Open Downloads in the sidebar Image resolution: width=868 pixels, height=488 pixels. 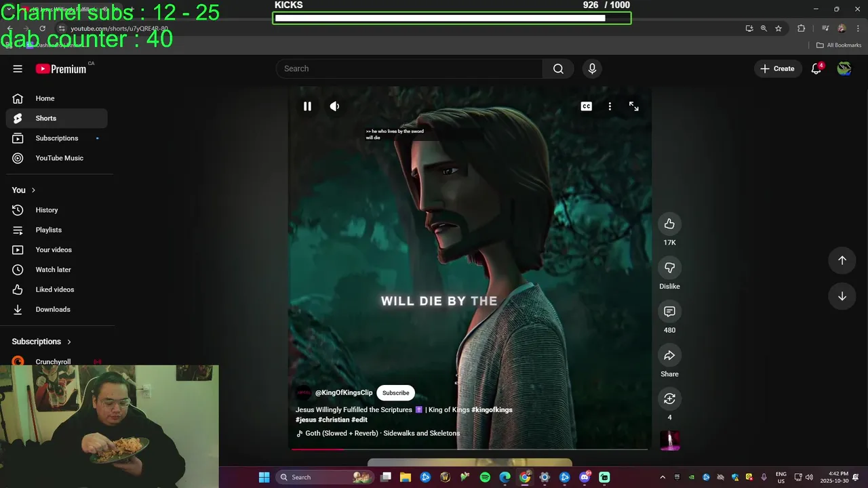click(57, 309)
